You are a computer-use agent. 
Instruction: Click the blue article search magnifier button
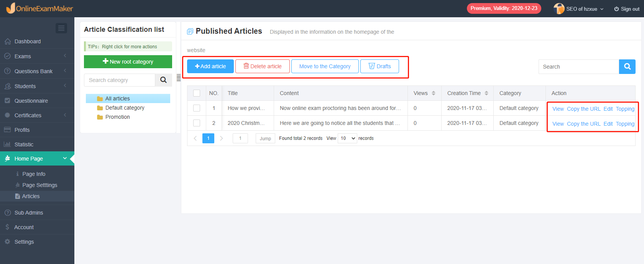pos(627,67)
